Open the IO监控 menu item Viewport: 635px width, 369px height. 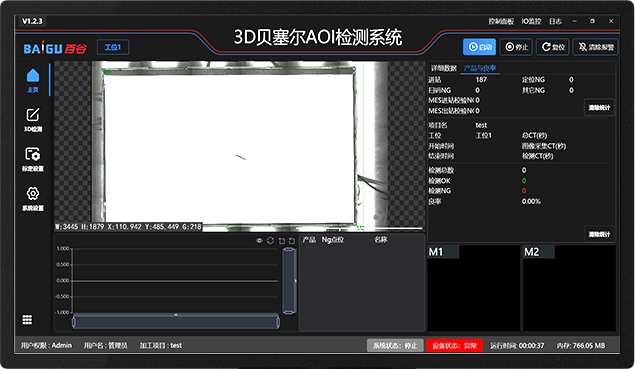tap(531, 21)
